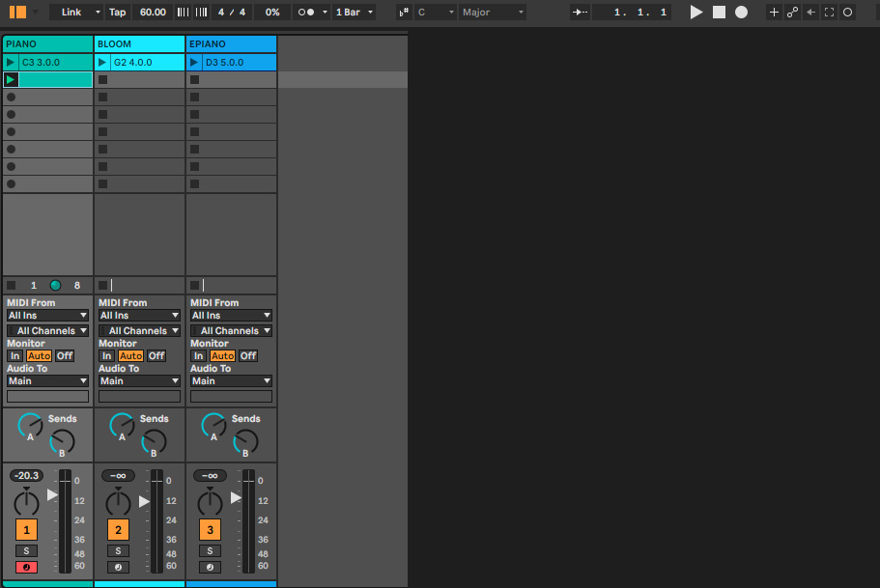Click the session record circle icon
This screenshot has width=880, height=588.
[x=847, y=12]
